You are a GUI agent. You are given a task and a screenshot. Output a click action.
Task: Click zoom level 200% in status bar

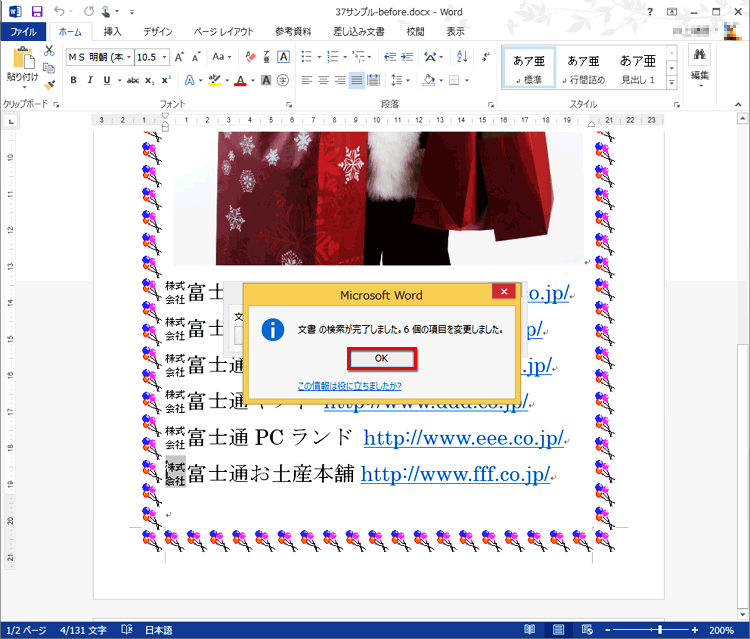click(x=721, y=630)
